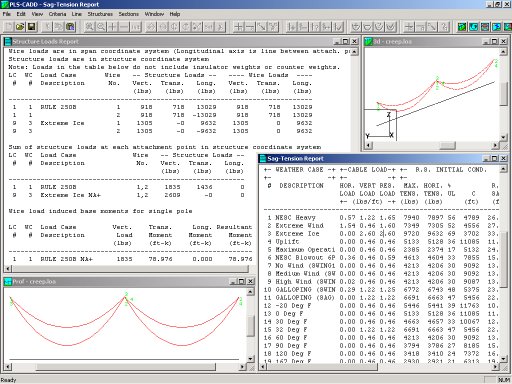Viewport: 512px width, 384px height.
Task: Open the Structures menu
Action: tap(100, 14)
